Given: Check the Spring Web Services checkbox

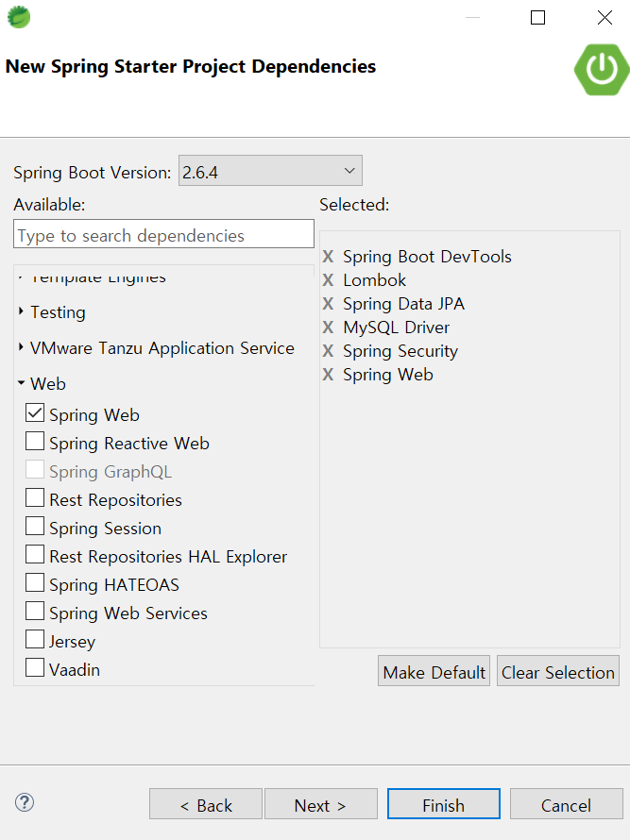Looking at the screenshot, I should [x=35, y=612].
